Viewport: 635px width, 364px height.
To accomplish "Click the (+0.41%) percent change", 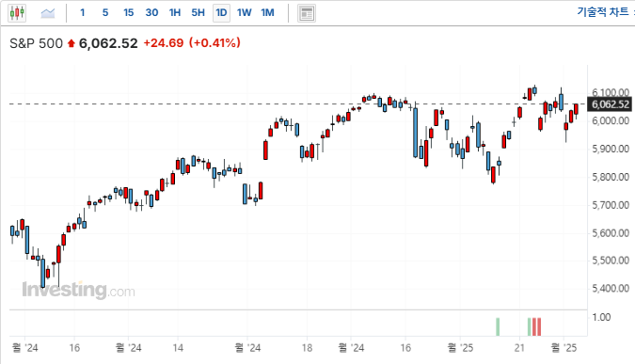I will 214,43.
